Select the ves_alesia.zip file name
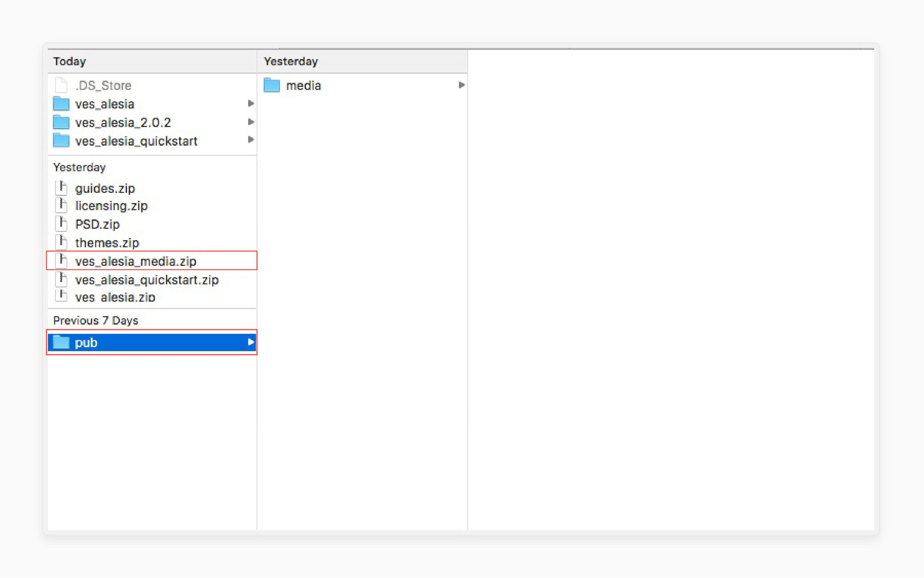This screenshot has height=578, width=924. tap(115, 297)
